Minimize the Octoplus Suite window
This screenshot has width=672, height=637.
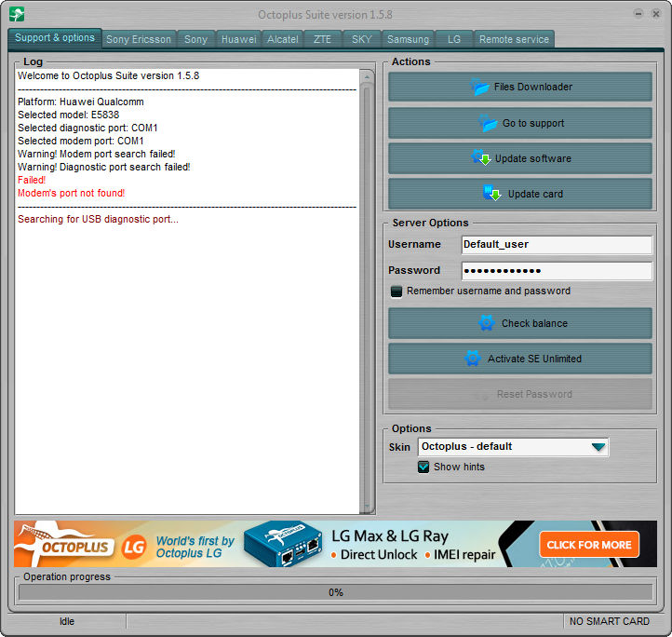(x=638, y=14)
